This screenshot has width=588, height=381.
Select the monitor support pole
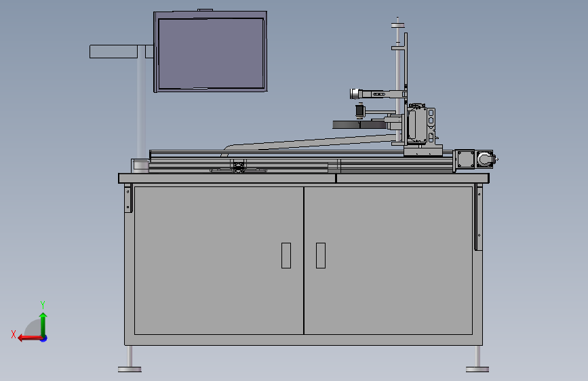click(141, 108)
